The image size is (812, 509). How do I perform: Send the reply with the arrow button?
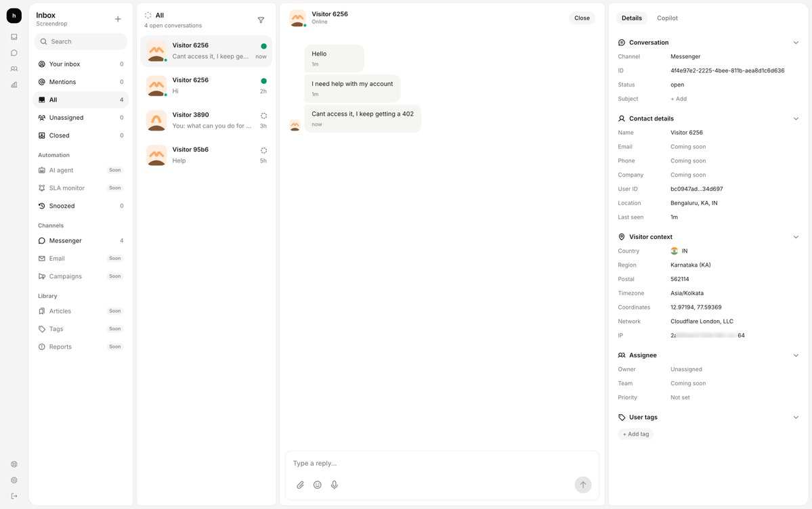583,485
